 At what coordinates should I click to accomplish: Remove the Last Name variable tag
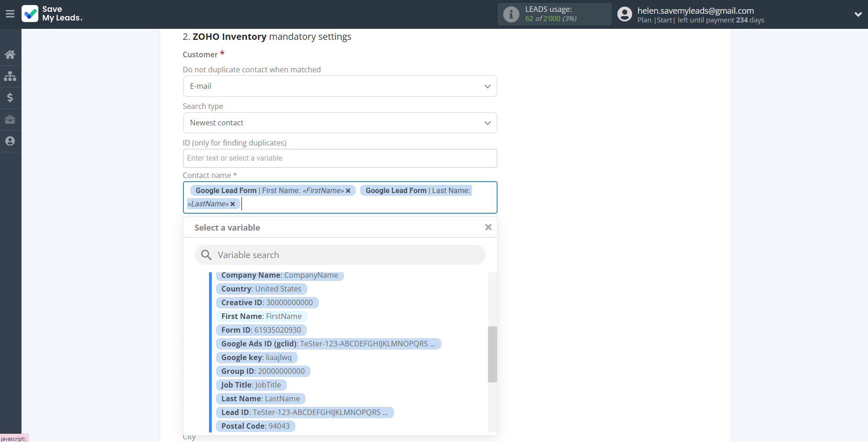click(x=233, y=204)
